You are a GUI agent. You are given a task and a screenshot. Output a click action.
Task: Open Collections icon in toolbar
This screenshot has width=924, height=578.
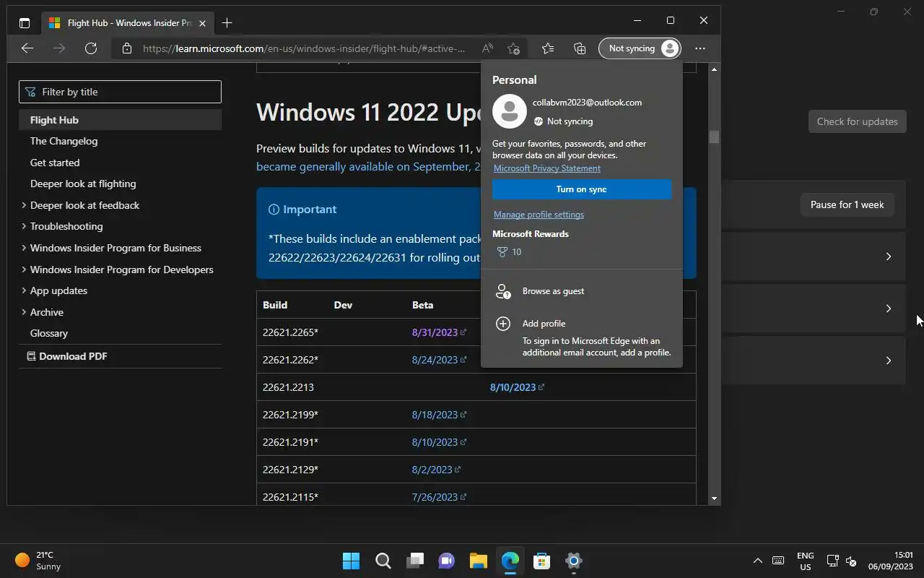click(580, 48)
